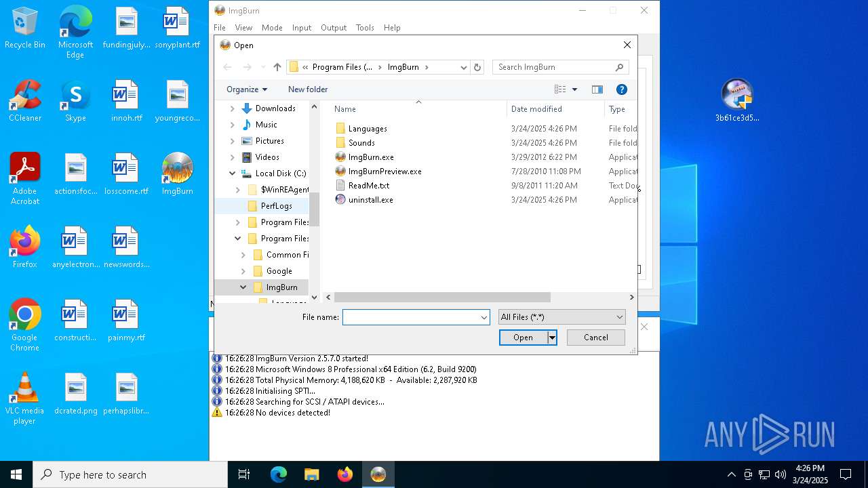Click the search magnifier icon

(619, 67)
